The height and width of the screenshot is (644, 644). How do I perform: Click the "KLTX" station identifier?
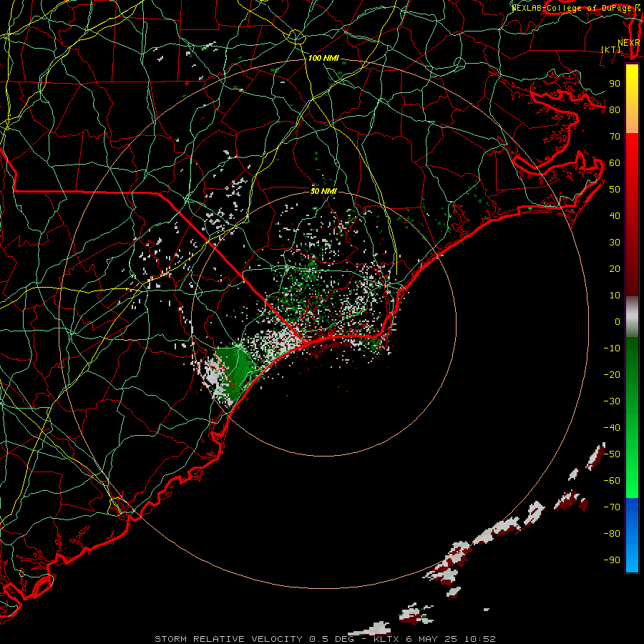[386, 639]
